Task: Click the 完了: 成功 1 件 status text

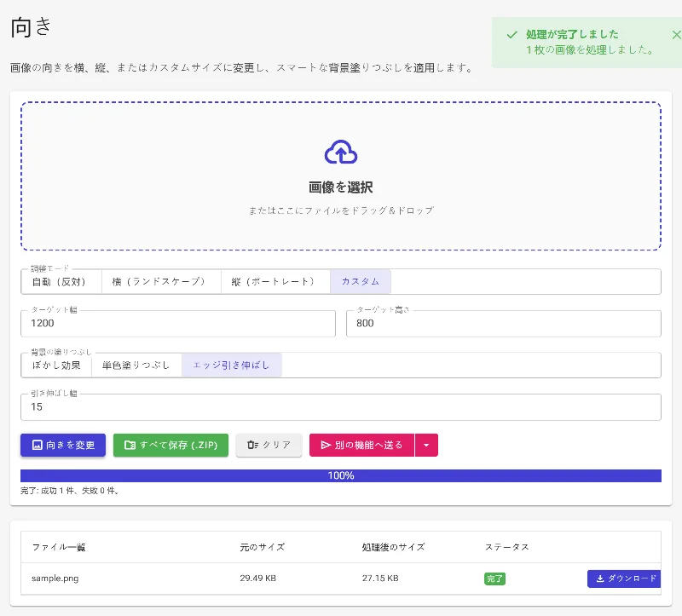Action: 70,491
